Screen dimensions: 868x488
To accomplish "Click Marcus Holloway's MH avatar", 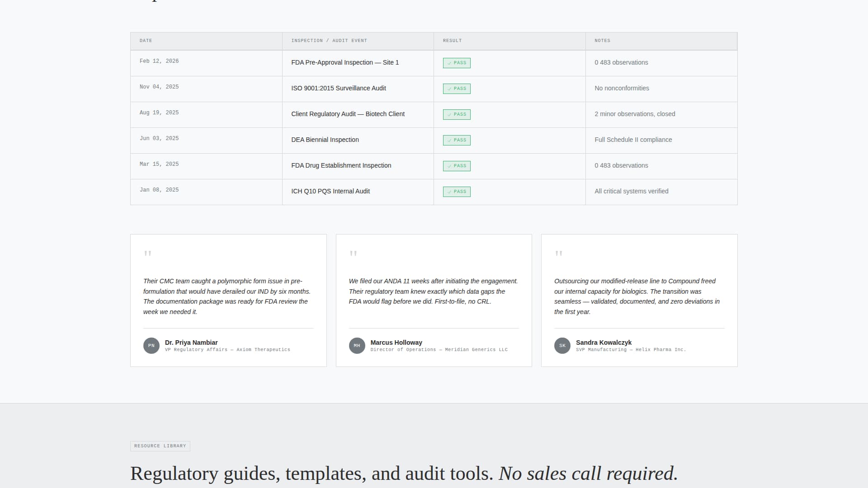I will [357, 346].
